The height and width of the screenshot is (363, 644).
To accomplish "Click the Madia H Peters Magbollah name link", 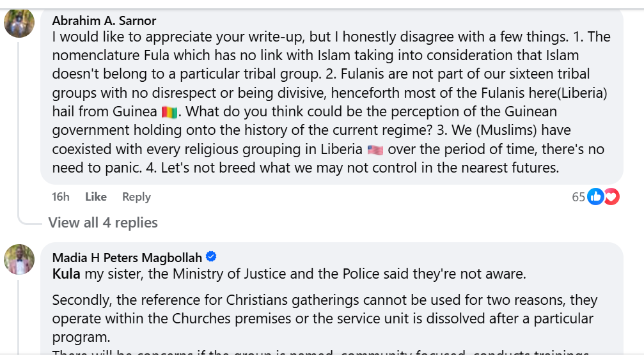I will pyautogui.click(x=127, y=258).
